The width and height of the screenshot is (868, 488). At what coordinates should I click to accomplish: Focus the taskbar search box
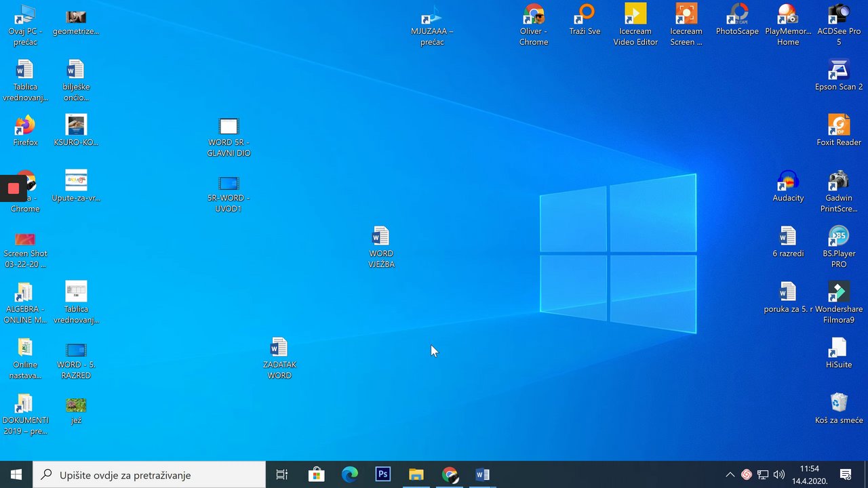pyautogui.click(x=149, y=474)
